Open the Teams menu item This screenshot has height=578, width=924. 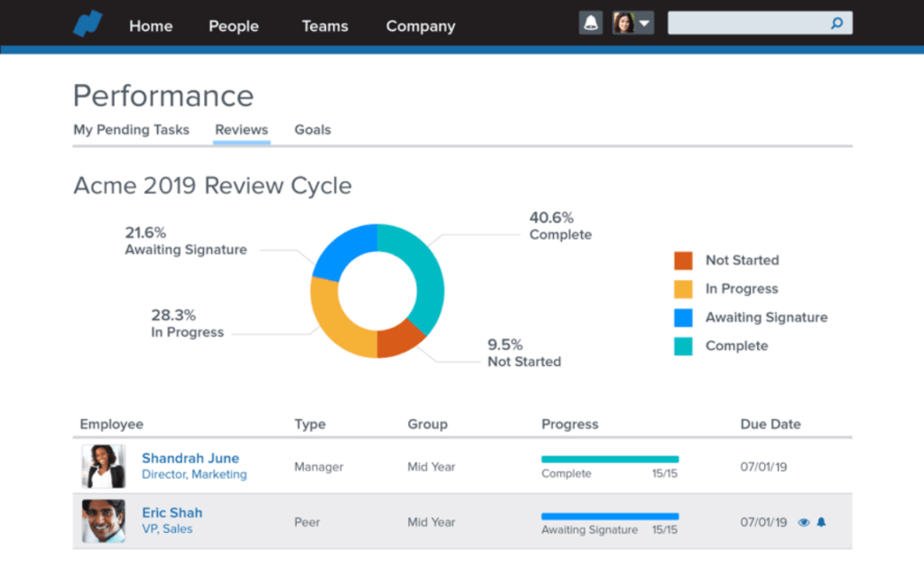(325, 26)
